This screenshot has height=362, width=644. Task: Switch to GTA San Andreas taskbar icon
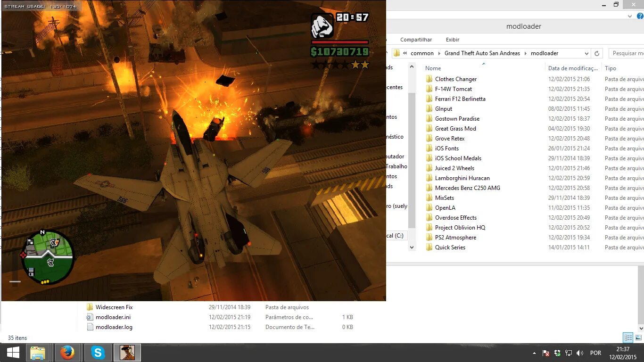pos(127,353)
